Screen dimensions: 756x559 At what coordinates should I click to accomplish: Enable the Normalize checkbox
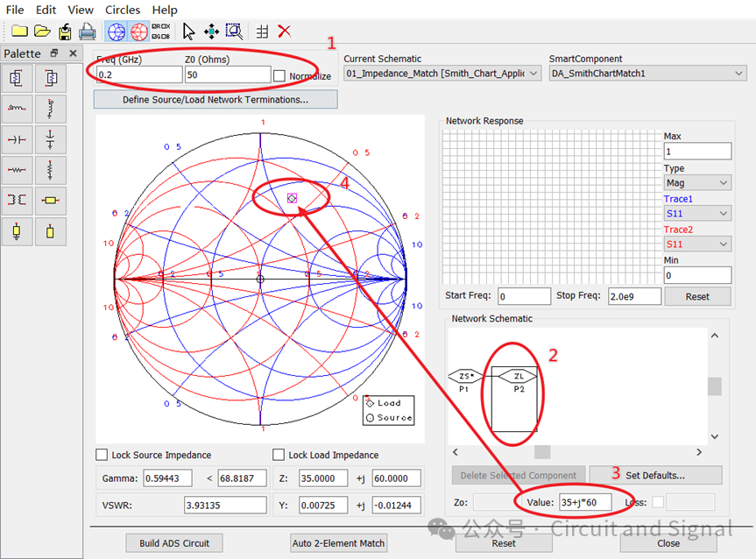(279, 75)
